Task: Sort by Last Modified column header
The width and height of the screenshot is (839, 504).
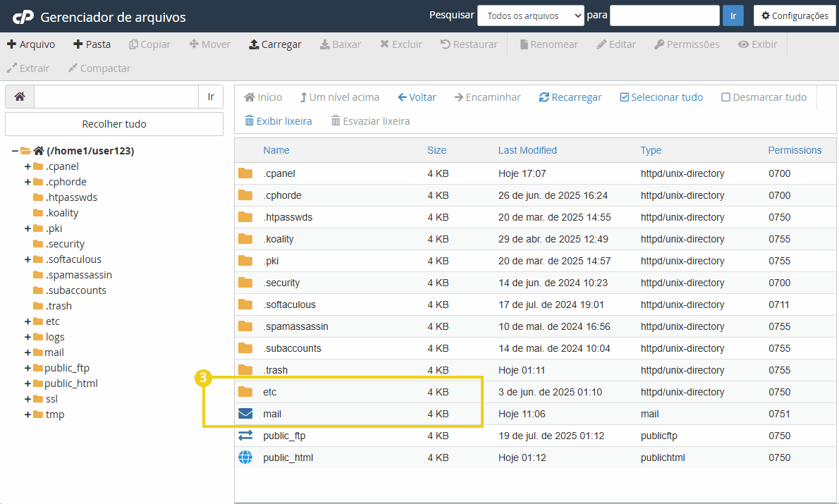Action: 527,150
